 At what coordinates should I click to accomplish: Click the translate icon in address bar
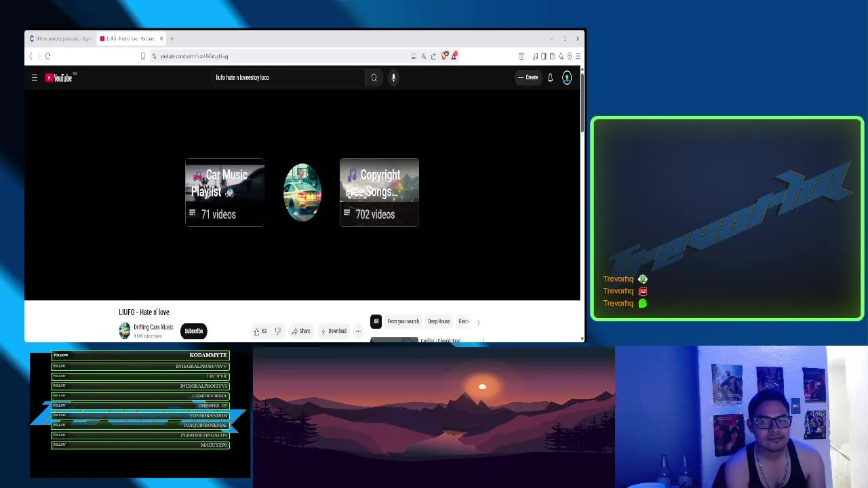pyautogui.click(x=423, y=56)
